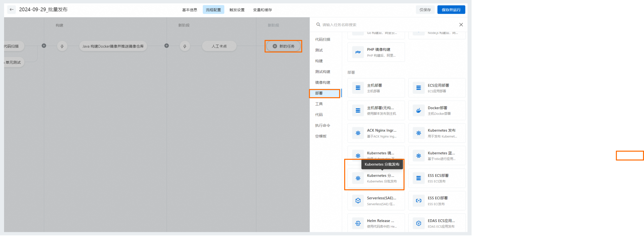Open the 单元测试 pipeline node
The width and height of the screenshot is (644, 236).
14,62
